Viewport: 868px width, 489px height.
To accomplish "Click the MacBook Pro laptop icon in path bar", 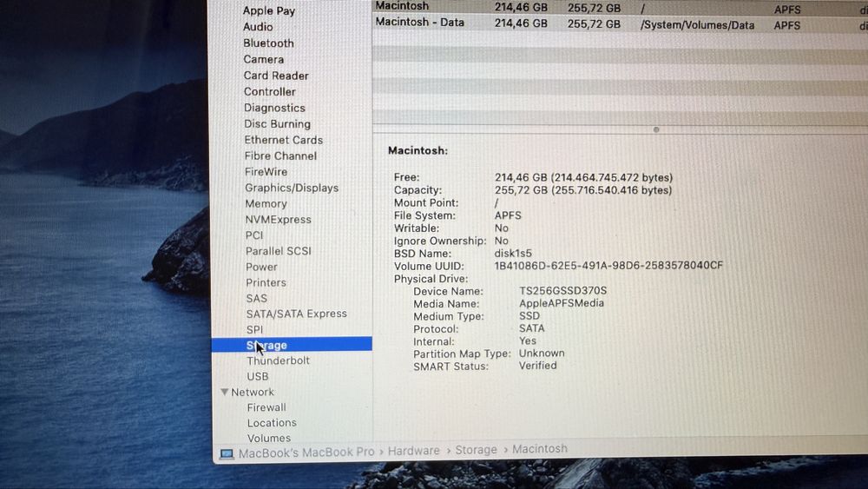I will pos(227,454).
